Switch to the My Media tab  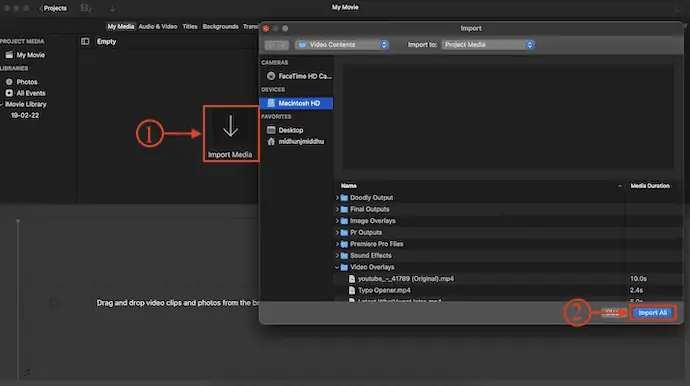(121, 26)
